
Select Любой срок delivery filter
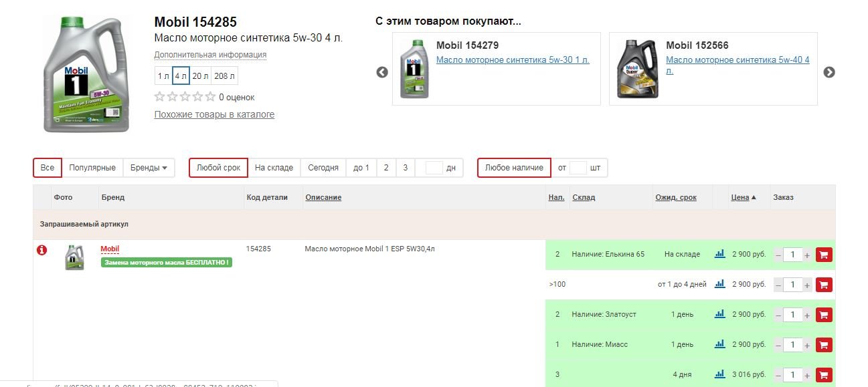point(218,168)
